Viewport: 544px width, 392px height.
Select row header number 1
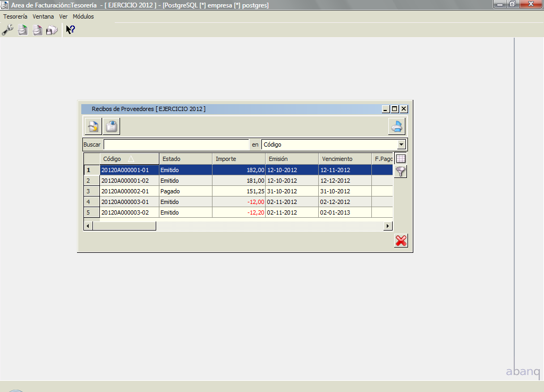91,170
